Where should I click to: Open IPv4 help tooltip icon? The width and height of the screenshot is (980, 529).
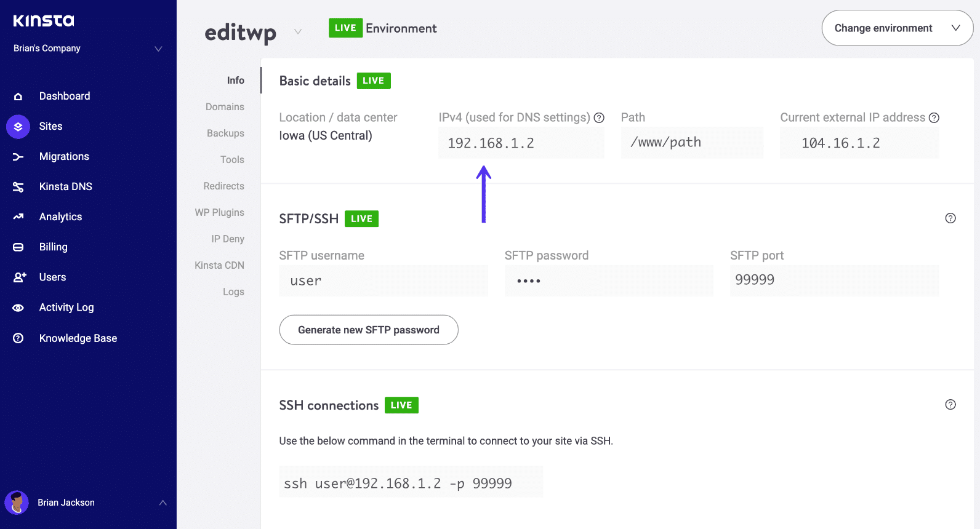click(599, 117)
